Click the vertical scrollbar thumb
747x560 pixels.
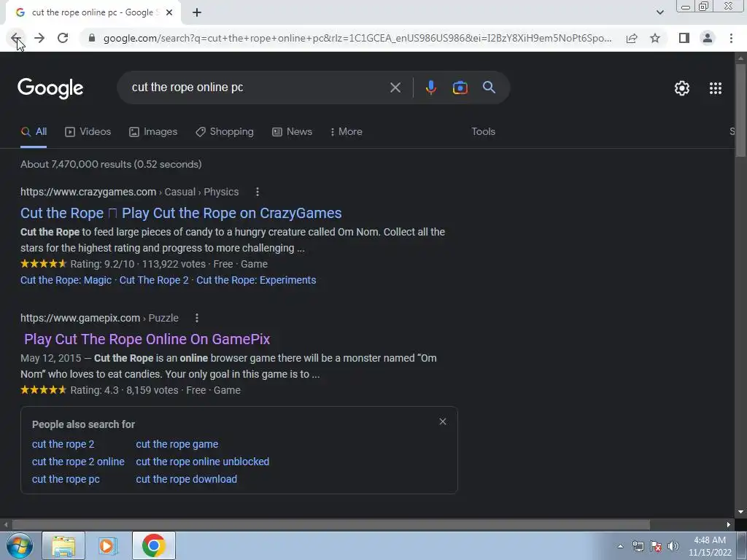(740, 109)
